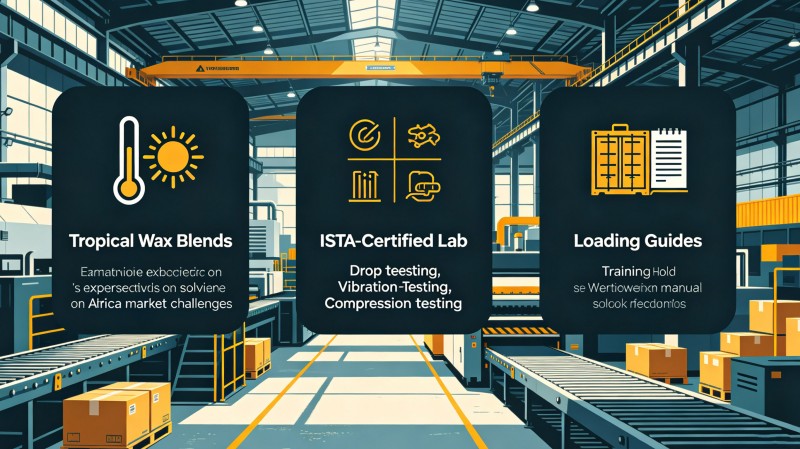Select the 'Drop teesting,' line
This screenshot has width=800, height=449.
pos(393,270)
